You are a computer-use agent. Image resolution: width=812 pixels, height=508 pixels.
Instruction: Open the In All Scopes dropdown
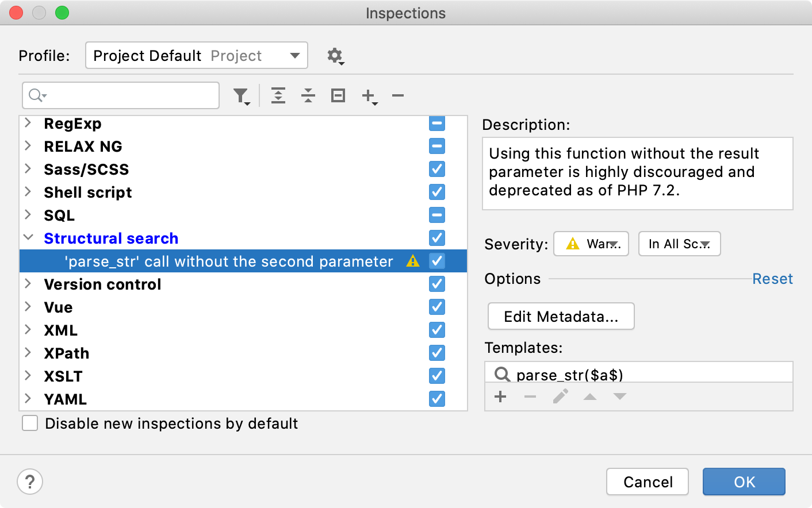(x=679, y=244)
